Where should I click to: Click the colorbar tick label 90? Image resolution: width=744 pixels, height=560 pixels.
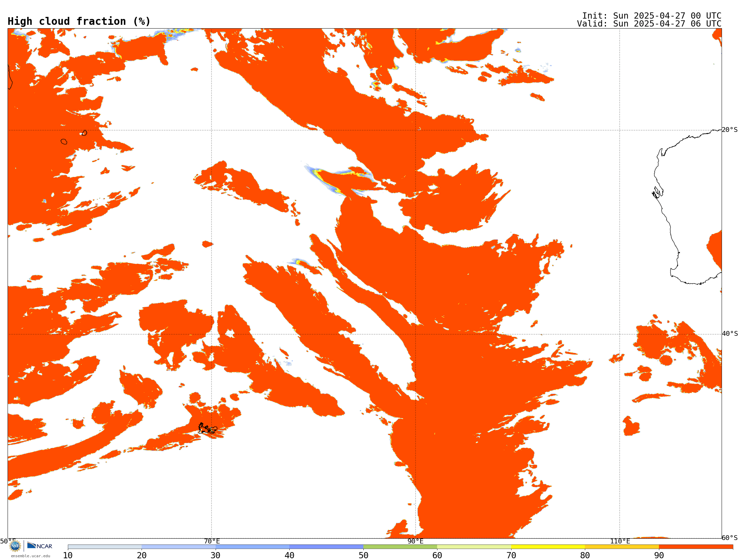[659, 556]
